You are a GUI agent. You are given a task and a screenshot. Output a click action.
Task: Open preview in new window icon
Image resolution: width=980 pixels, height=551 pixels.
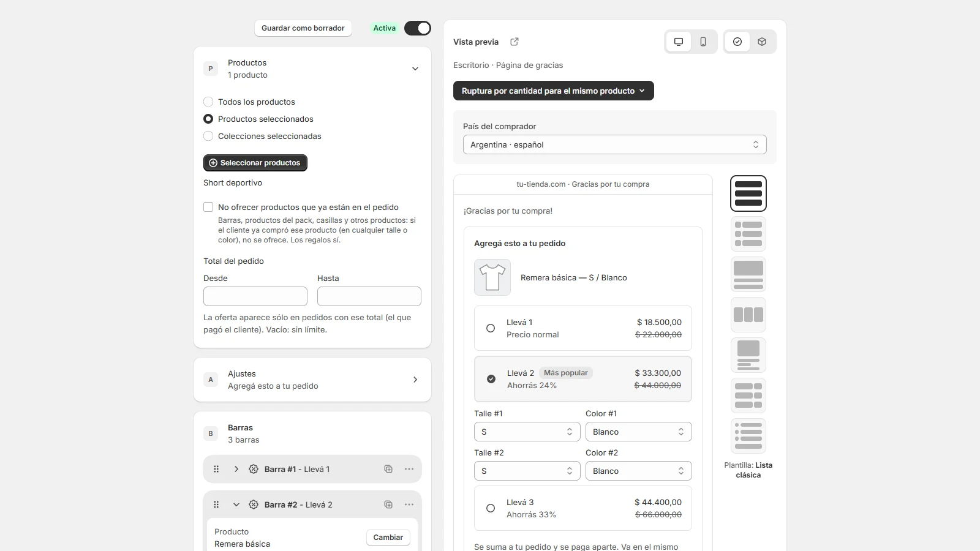coord(514,42)
